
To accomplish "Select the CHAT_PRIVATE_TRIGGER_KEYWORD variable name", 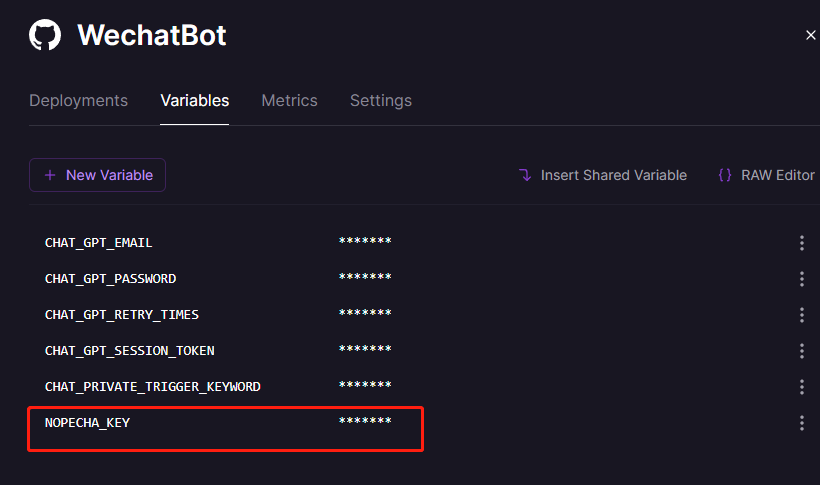I will 153,387.
